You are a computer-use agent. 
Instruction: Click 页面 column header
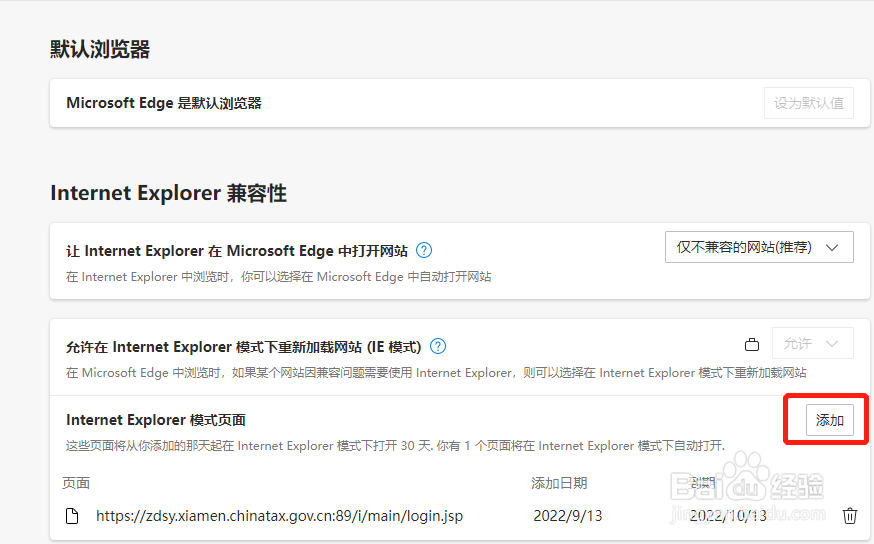(x=76, y=483)
